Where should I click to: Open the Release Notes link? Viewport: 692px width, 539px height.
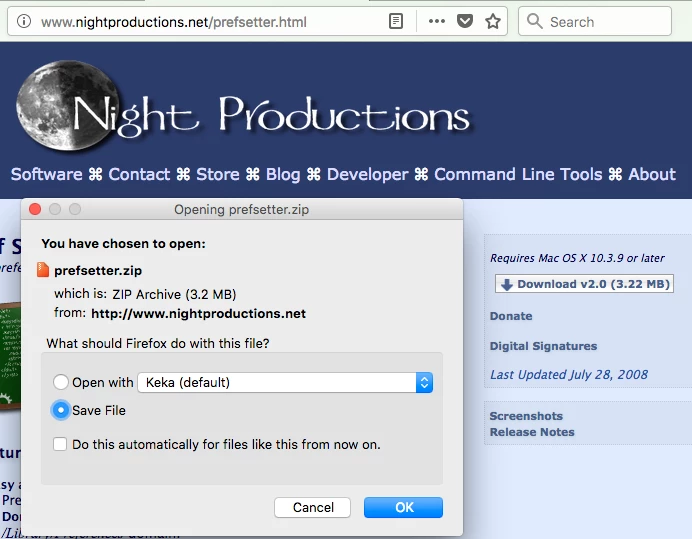point(532,432)
